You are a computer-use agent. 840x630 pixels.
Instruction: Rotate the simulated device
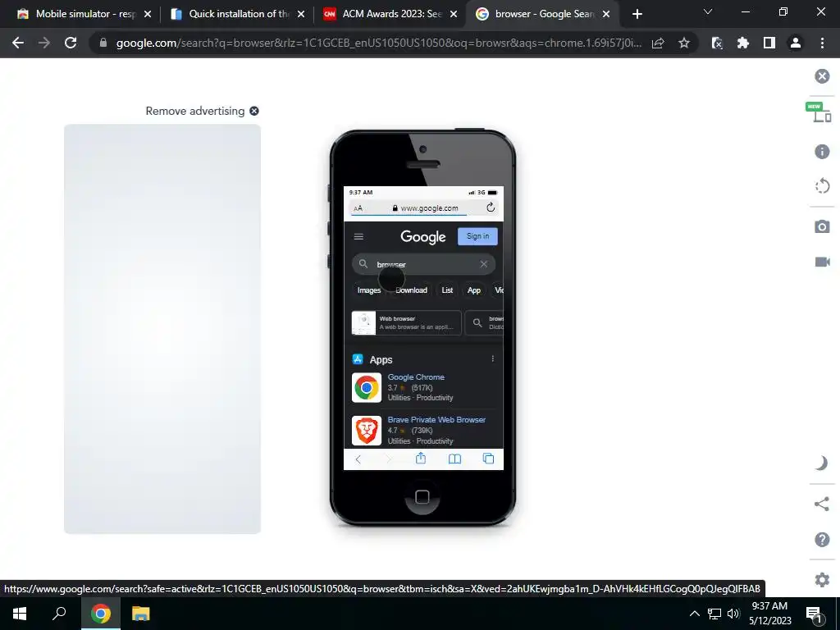point(822,186)
